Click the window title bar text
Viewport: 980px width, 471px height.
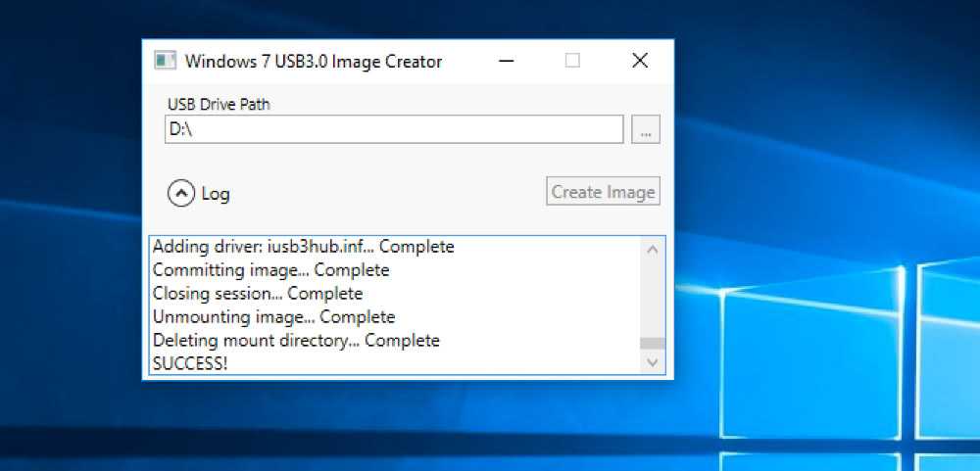pyautogui.click(x=313, y=62)
